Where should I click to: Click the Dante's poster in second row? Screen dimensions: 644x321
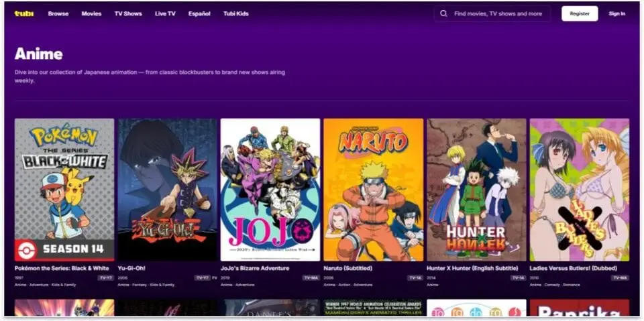point(270,308)
